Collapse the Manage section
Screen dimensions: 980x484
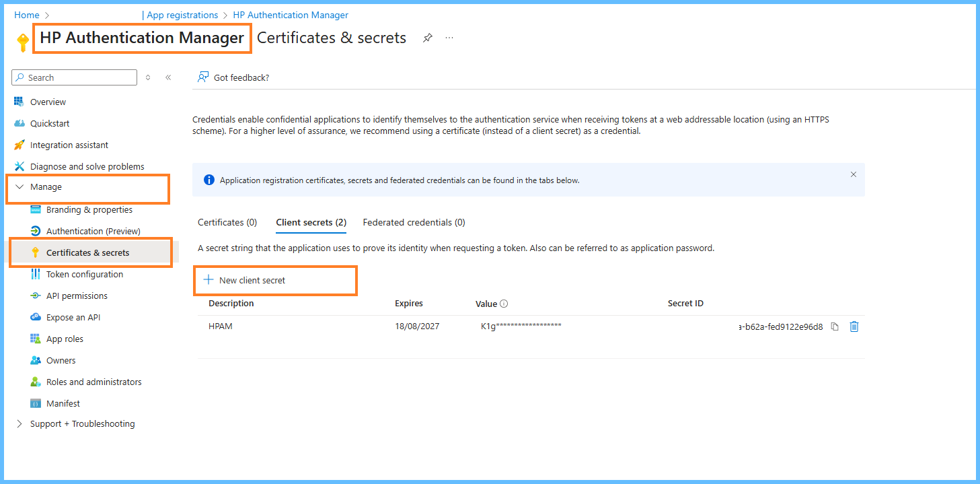(19, 186)
